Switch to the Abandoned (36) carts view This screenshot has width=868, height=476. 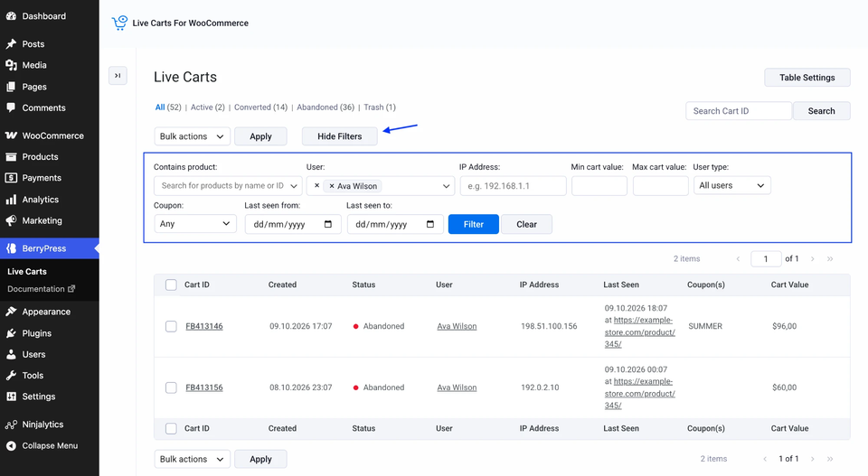coord(325,107)
